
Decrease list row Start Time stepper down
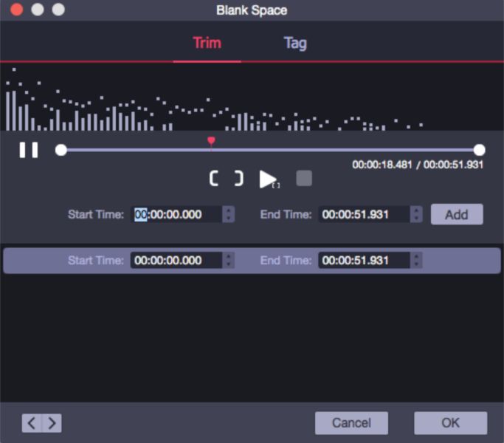tap(229, 264)
